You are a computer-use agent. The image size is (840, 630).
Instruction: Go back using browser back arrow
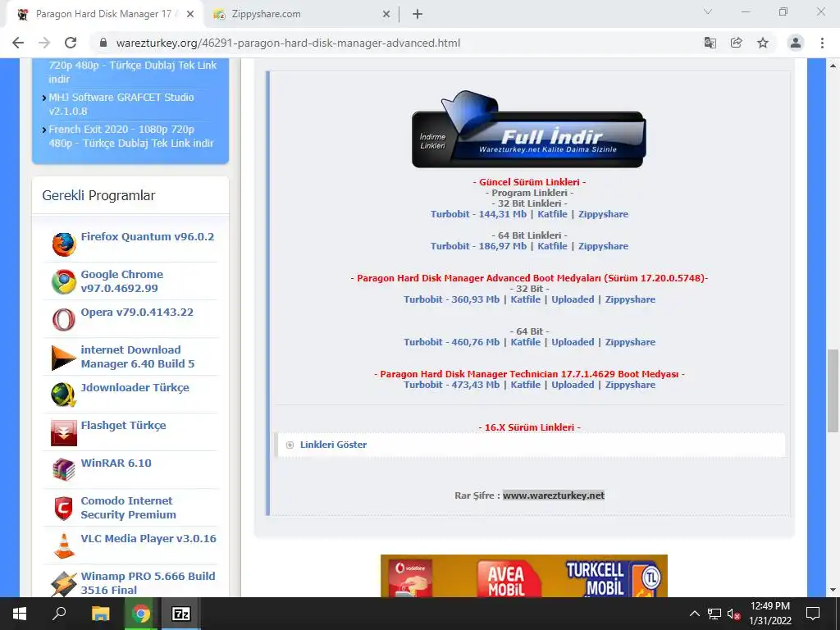point(18,43)
